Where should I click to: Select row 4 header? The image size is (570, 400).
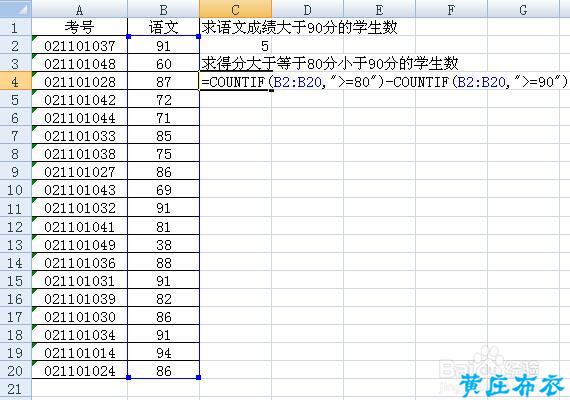pos(15,81)
